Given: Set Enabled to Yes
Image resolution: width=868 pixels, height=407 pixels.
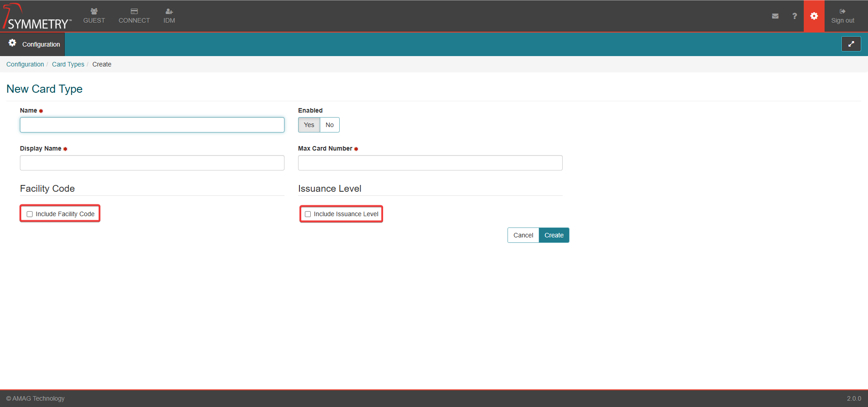Looking at the screenshot, I should pos(309,125).
